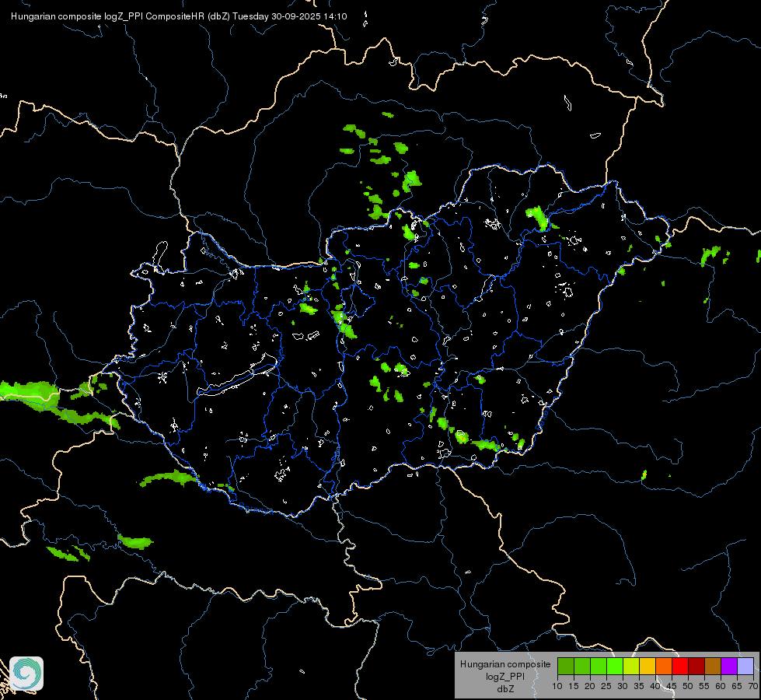Select the bright green 25–30 dBZ swatch
The height and width of the screenshot is (700, 761).
tap(614, 666)
